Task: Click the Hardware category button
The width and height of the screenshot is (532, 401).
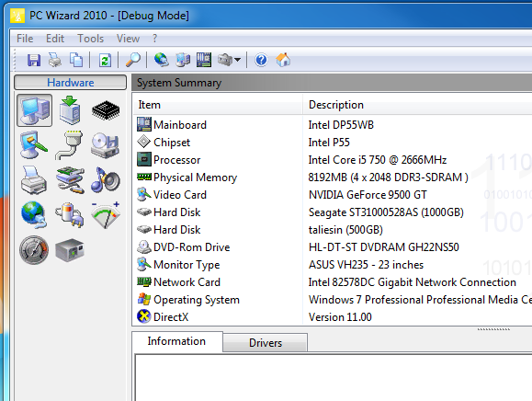Action: click(70, 83)
